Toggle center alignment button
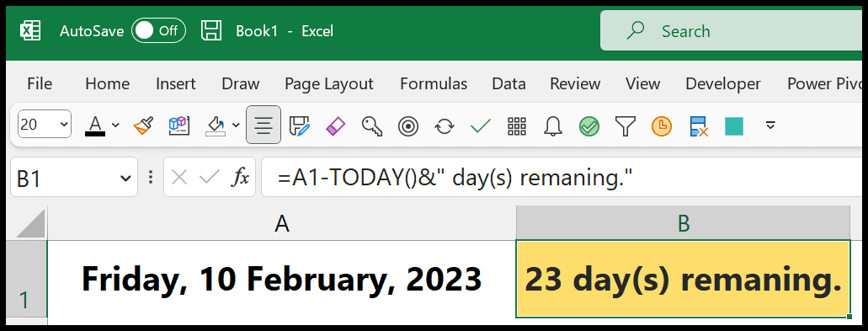The width and height of the screenshot is (868, 331). point(264,125)
